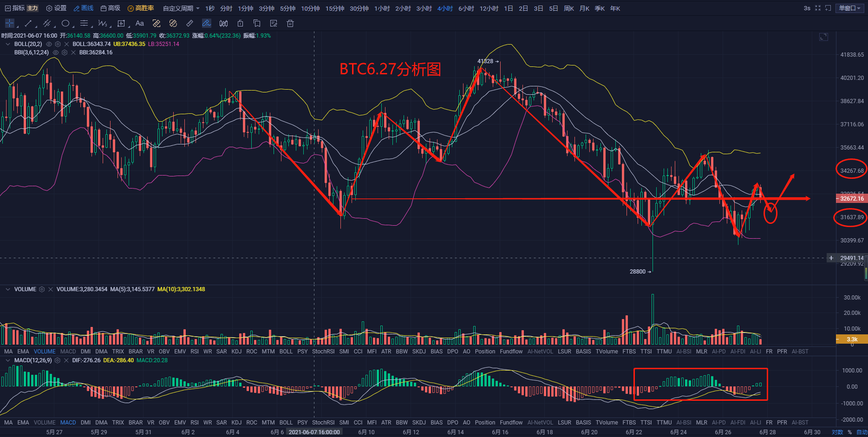
Task: Switch to the 1日 timeframe
Action: (x=509, y=8)
